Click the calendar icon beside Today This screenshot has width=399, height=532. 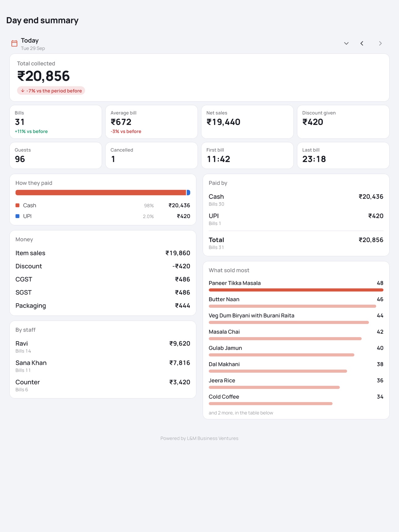pyautogui.click(x=14, y=43)
